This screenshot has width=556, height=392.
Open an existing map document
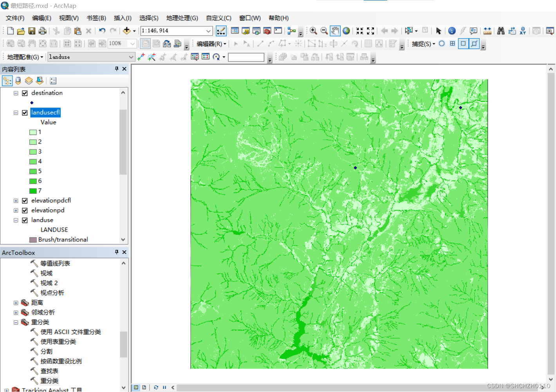[21, 31]
